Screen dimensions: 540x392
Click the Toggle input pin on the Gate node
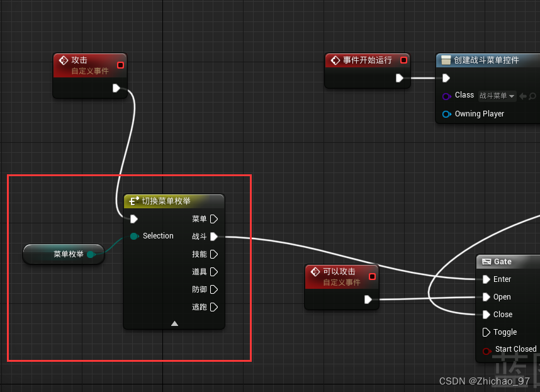click(487, 332)
